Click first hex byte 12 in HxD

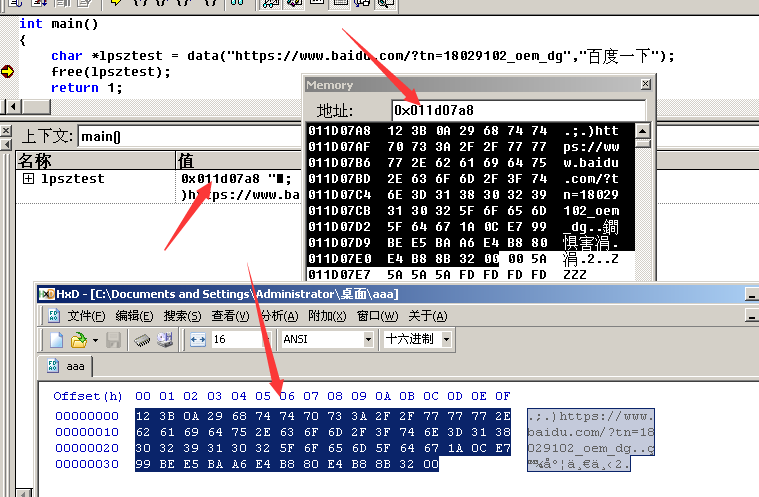143,416
